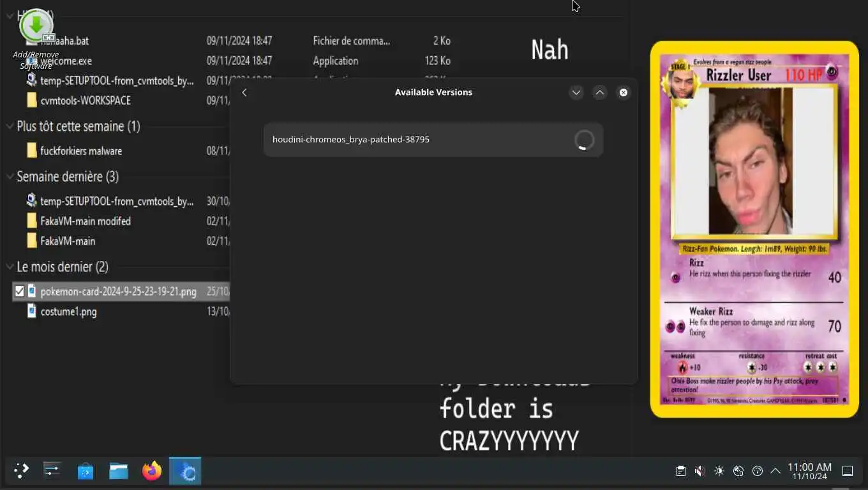
Task: Toggle checkbox for pokemon-card png file
Action: tap(19, 292)
